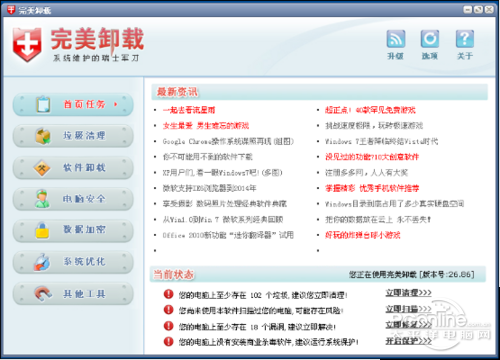The image size is (500, 360).
Task: Open news item 一起去看流星雨
Action: tap(189, 110)
